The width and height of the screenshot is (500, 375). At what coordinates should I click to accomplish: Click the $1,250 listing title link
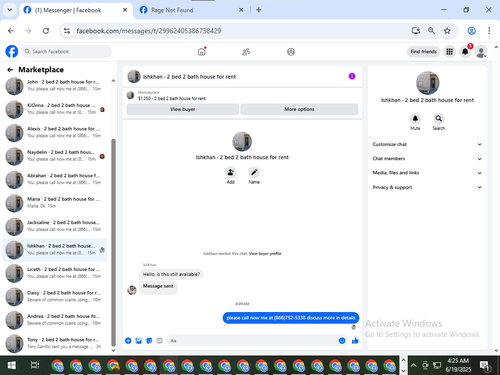(172, 98)
